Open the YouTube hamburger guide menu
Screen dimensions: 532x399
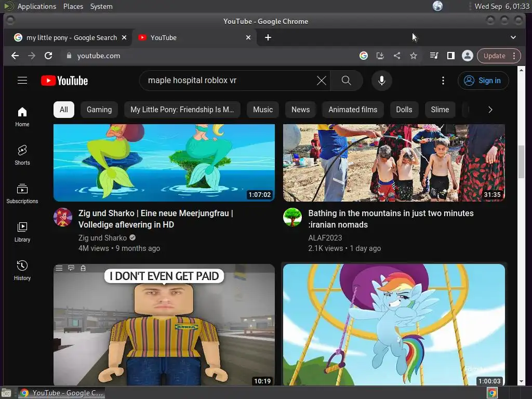coord(22,81)
